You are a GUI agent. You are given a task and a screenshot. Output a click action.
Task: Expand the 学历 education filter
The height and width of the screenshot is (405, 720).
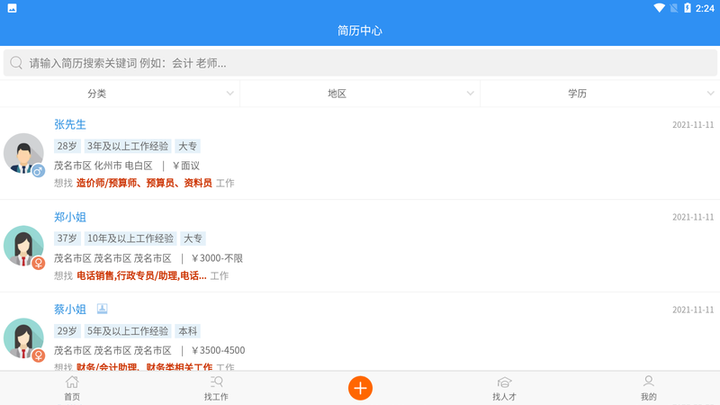coord(600,93)
